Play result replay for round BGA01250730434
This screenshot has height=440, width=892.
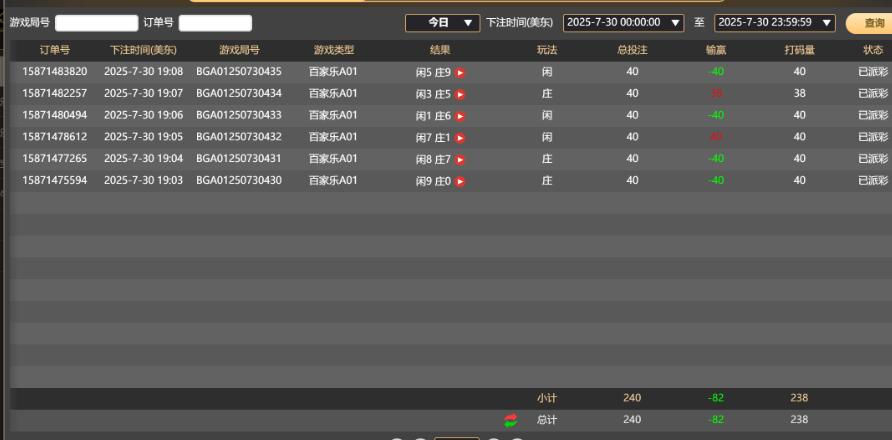click(x=461, y=94)
